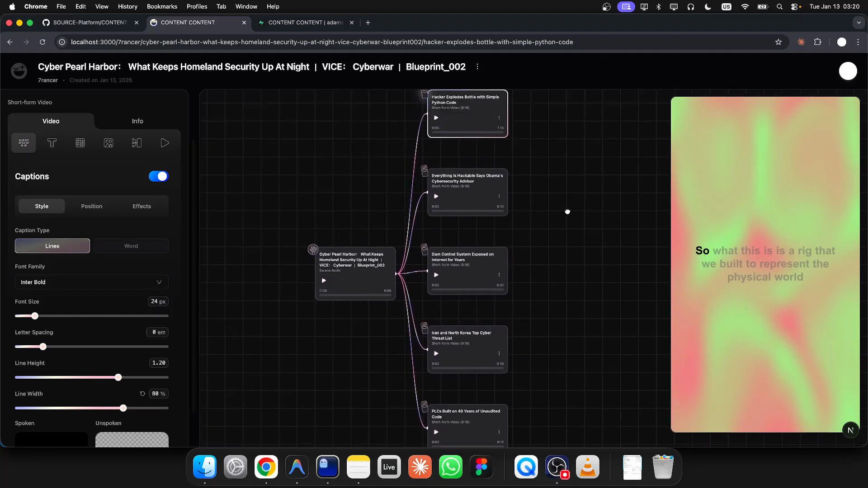Select the captions settings icon in toolbar
Viewport: 868px width, 488px height.
point(24,143)
